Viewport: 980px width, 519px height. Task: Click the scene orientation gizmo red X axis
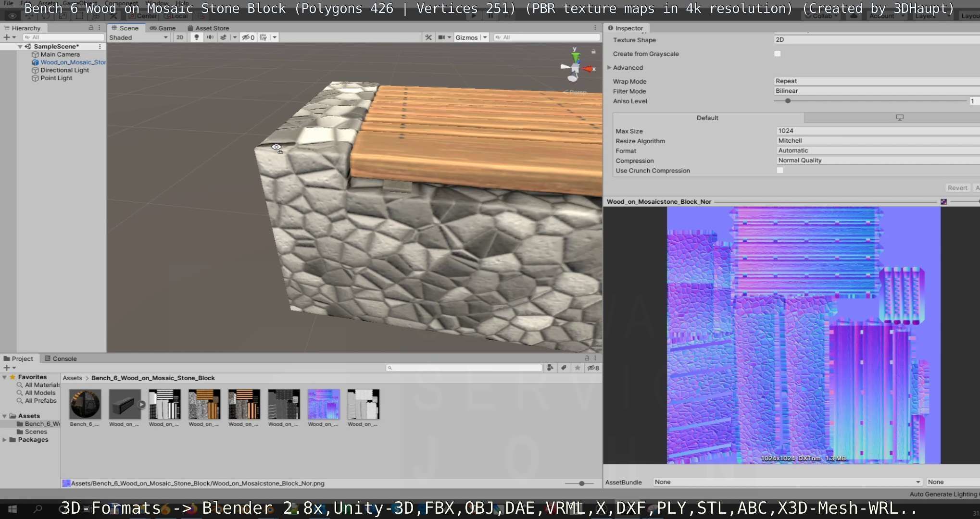point(589,69)
